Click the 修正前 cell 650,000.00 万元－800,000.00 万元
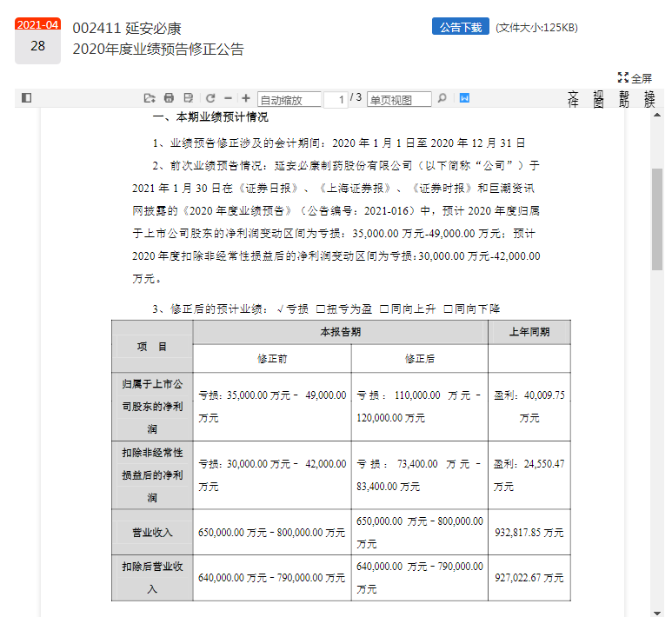Viewport: 672px width, 617px height. point(272,532)
